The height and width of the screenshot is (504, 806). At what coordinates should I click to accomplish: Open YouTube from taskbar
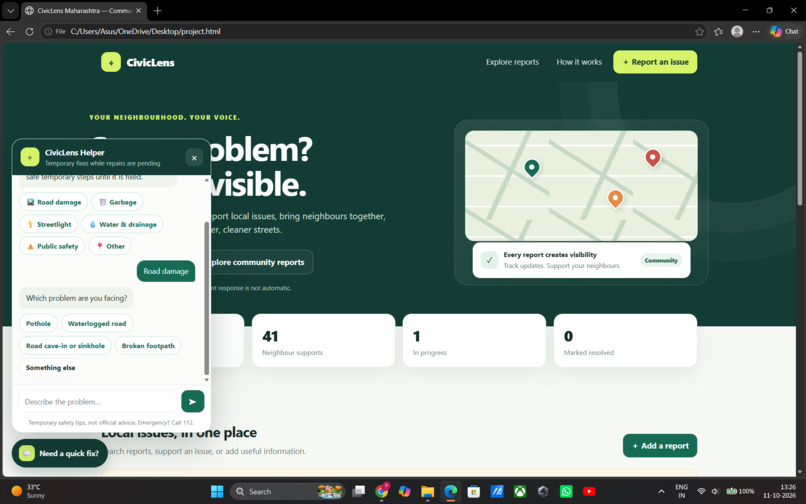click(x=589, y=492)
